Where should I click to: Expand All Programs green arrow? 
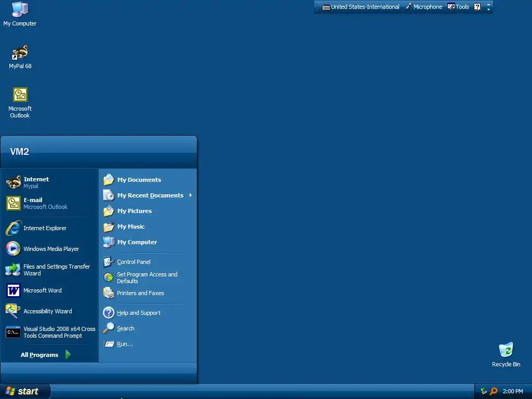[68, 354]
